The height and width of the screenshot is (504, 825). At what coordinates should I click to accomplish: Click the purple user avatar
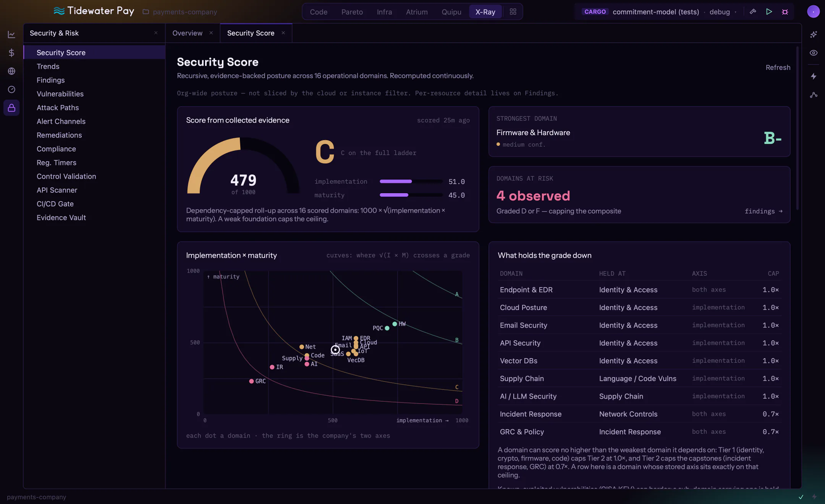[813, 11]
